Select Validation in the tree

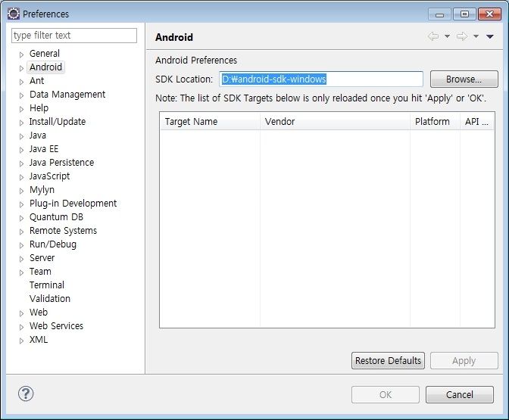(50, 299)
